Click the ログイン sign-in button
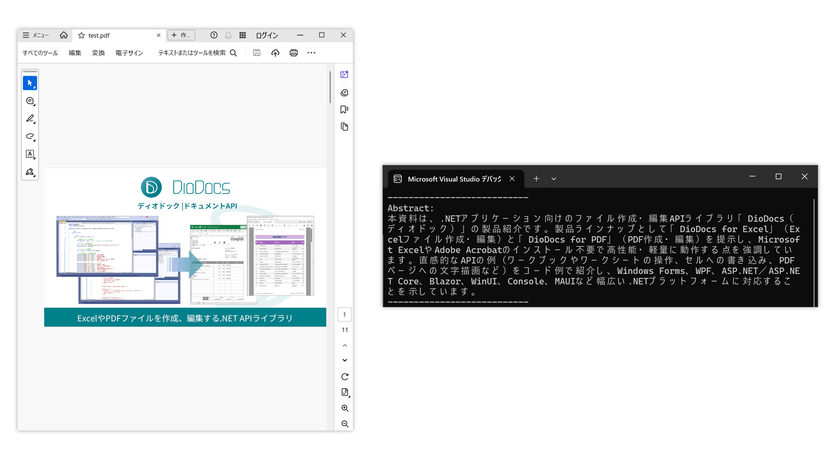The height and width of the screenshot is (472, 840). pos(267,35)
